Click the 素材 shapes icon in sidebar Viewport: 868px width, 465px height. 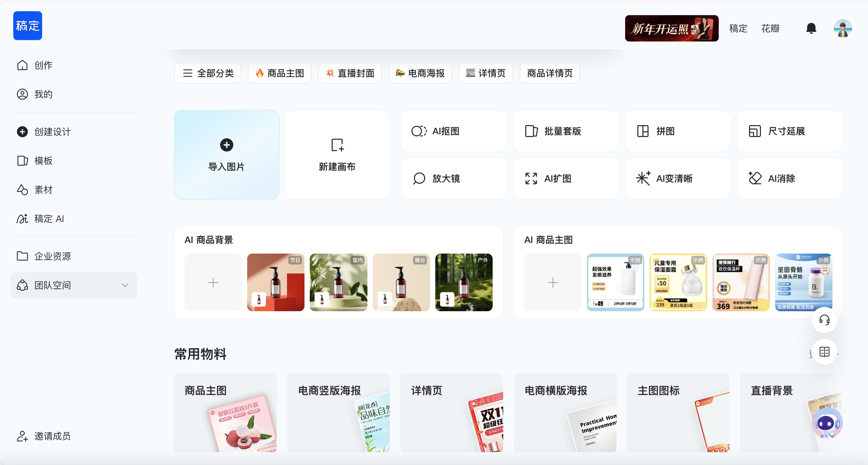(x=22, y=190)
